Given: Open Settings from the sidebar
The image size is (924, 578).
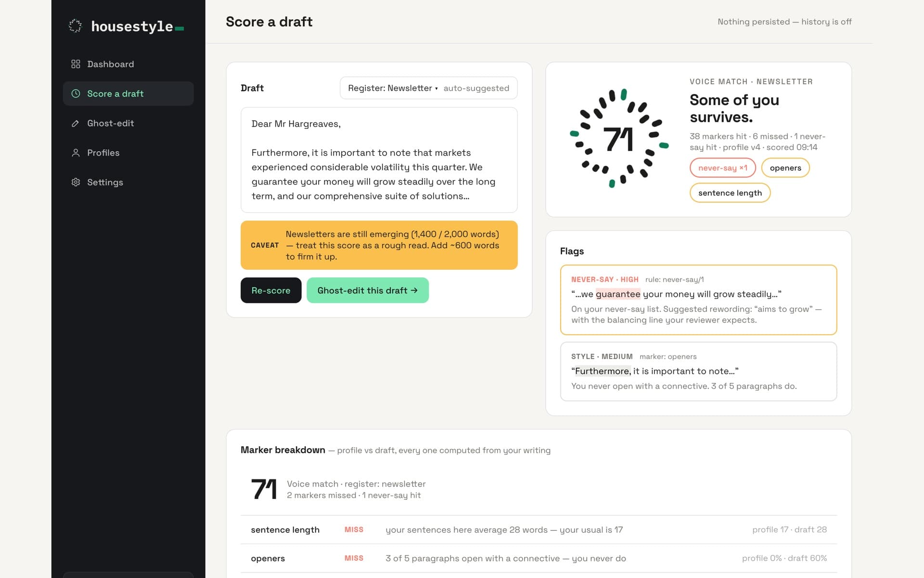Looking at the screenshot, I should pyautogui.click(x=128, y=182).
